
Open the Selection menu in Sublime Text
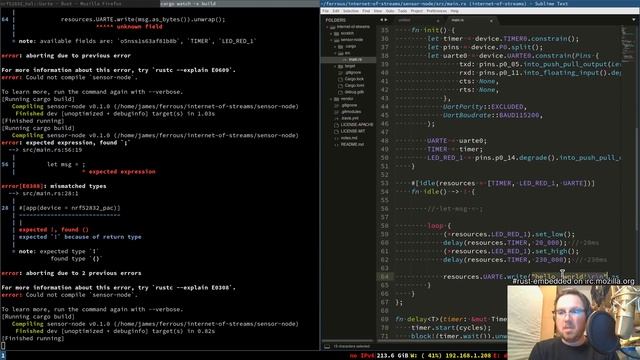tap(351, 11)
